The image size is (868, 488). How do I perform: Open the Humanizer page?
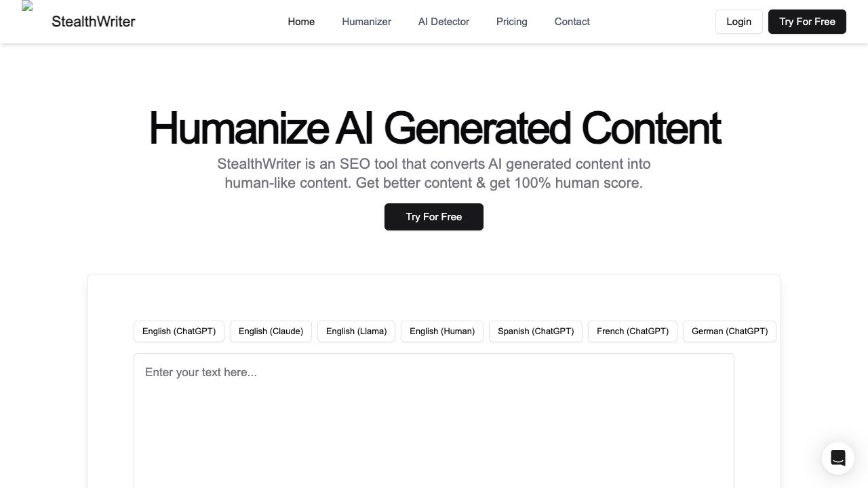[366, 22]
